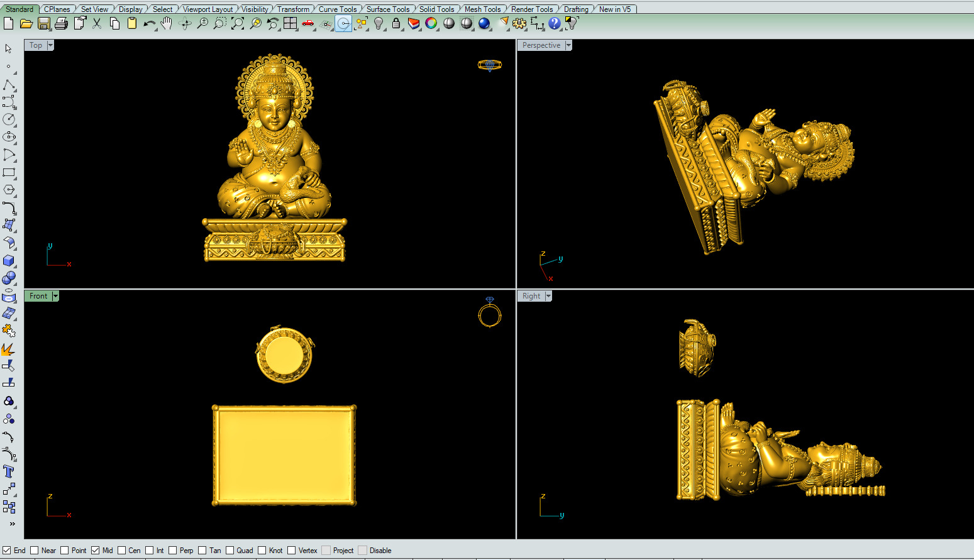The height and width of the screenshot is (560, 974).
Task: Open the Right viewport dropdown arrow
Action: [x=548, y=296]
